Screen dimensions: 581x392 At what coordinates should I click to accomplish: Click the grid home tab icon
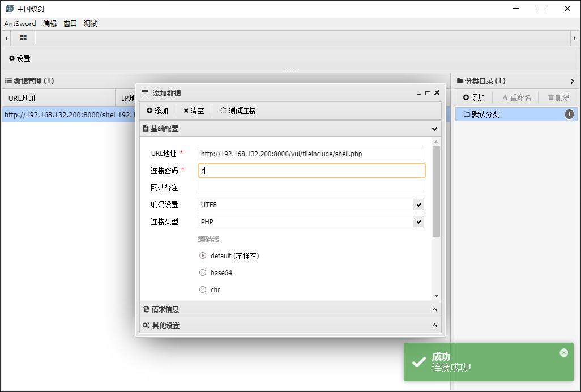pyautogui.click(x=23, y=38)
